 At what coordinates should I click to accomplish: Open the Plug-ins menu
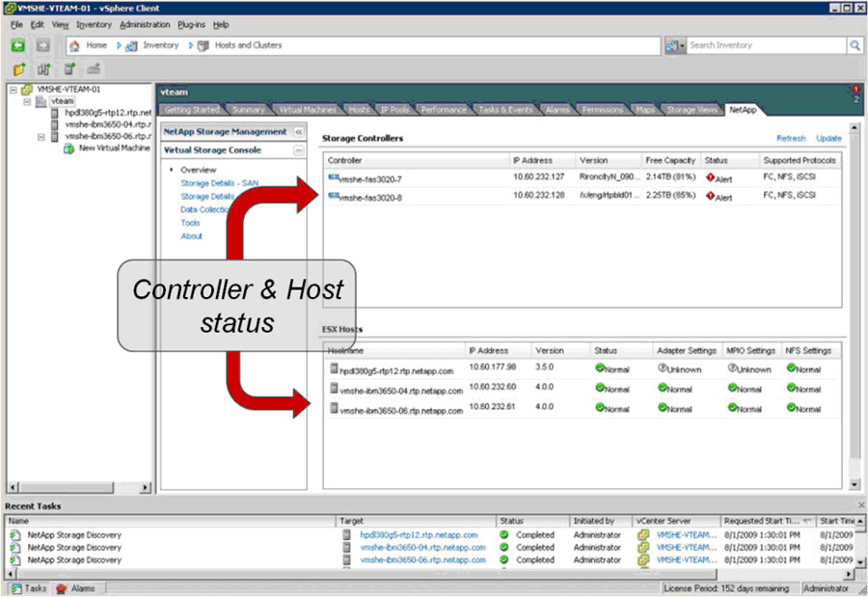[x=192, y=25]
